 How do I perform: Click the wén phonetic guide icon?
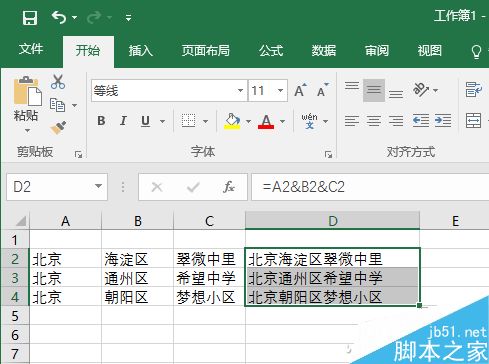[x=309, y=121]
